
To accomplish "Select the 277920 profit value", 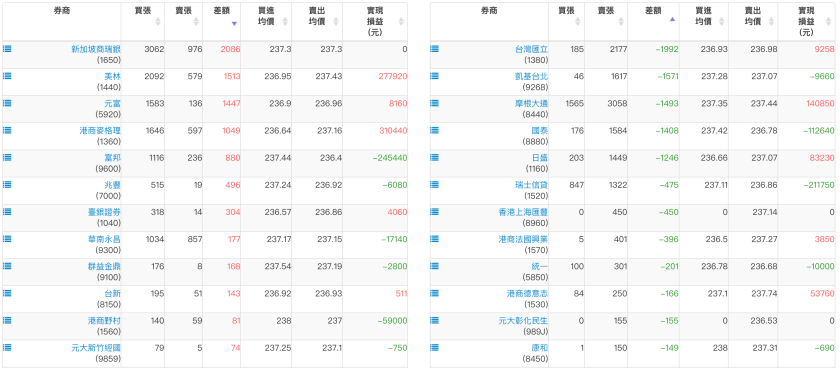I will tap(392, 77).
